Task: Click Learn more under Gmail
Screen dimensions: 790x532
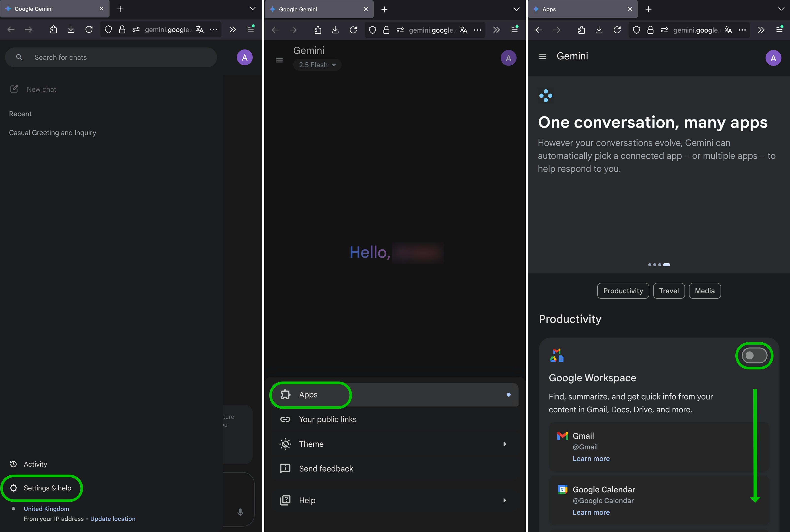Action: point(591,459)
